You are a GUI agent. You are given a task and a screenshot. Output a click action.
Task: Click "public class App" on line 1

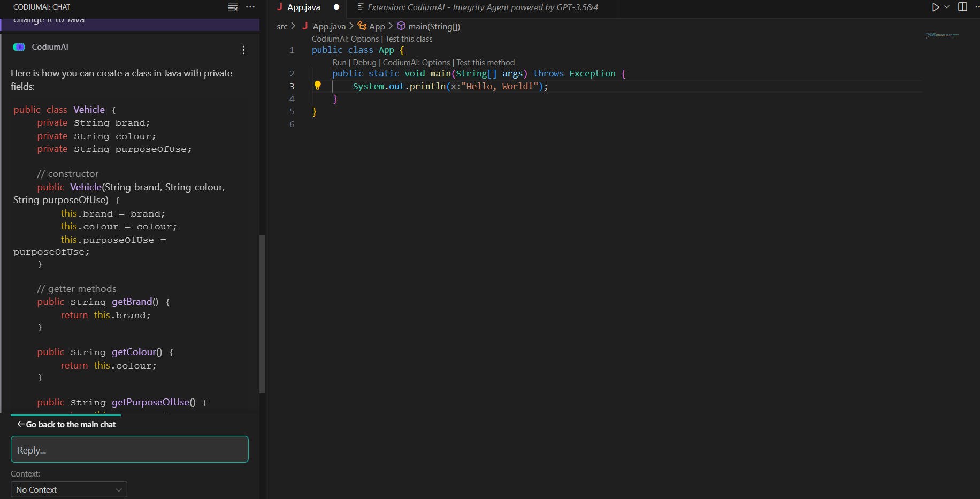(x=353, y=50)
